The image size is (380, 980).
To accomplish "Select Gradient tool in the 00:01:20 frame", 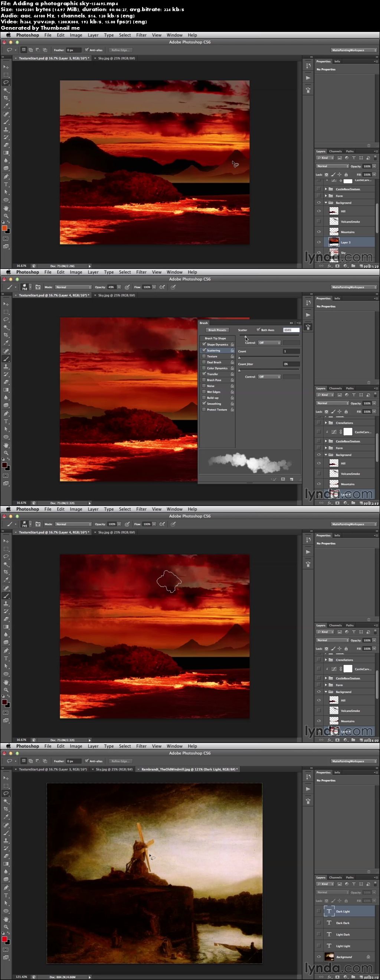I will point(6,153).
